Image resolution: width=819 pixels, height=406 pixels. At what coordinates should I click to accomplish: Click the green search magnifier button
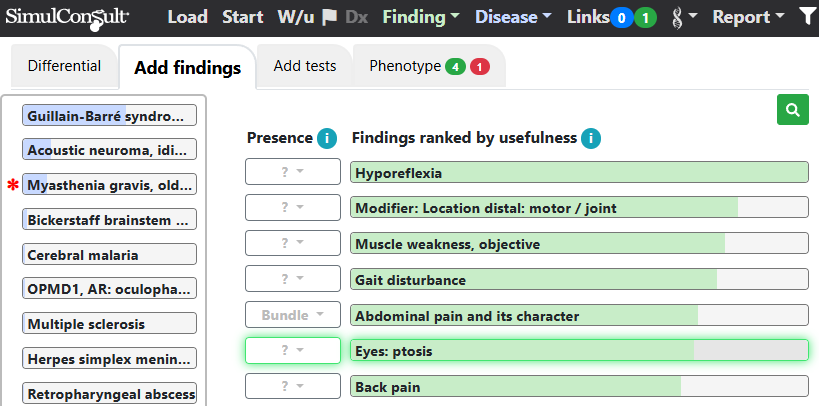click(792, 110)
